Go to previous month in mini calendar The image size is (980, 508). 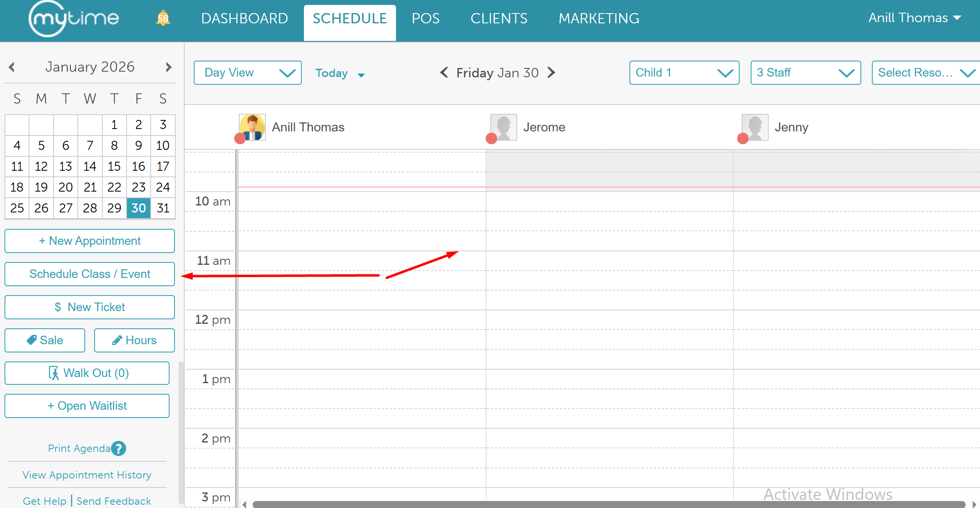[12, 67]
